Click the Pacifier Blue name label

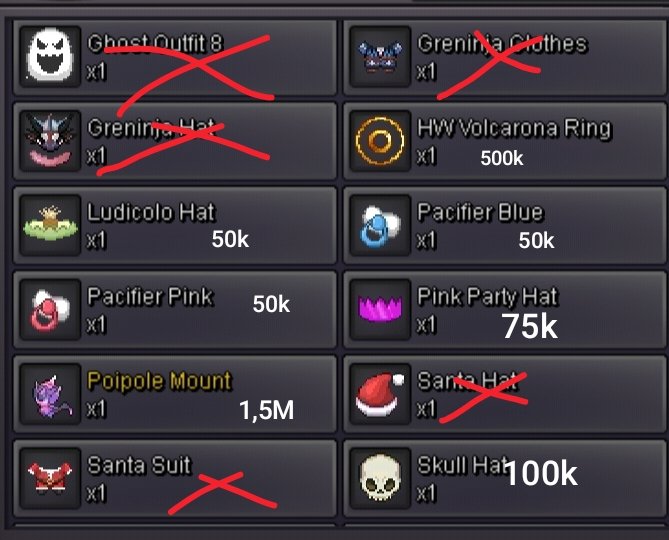[480, 212]
